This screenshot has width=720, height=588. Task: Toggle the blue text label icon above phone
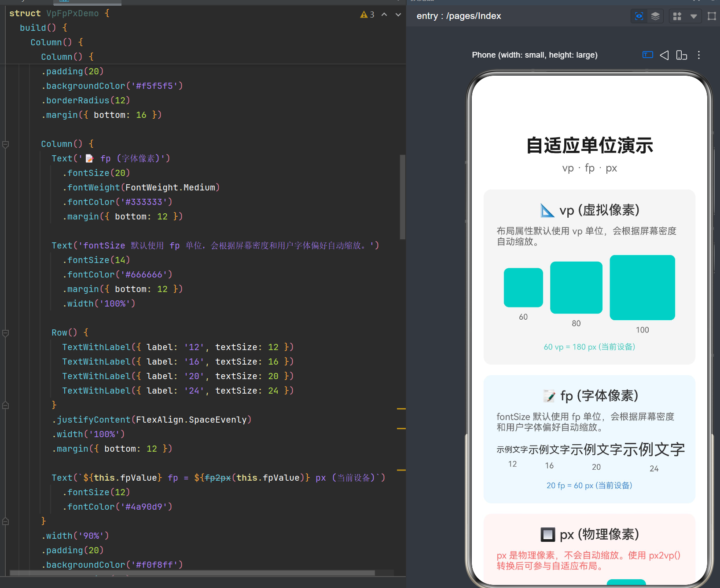click(x=647, y=55)
